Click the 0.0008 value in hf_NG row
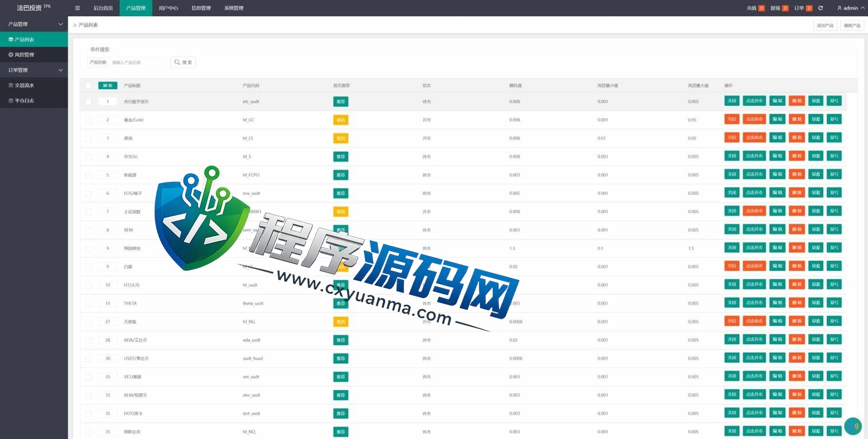 (x=516, y=322)
